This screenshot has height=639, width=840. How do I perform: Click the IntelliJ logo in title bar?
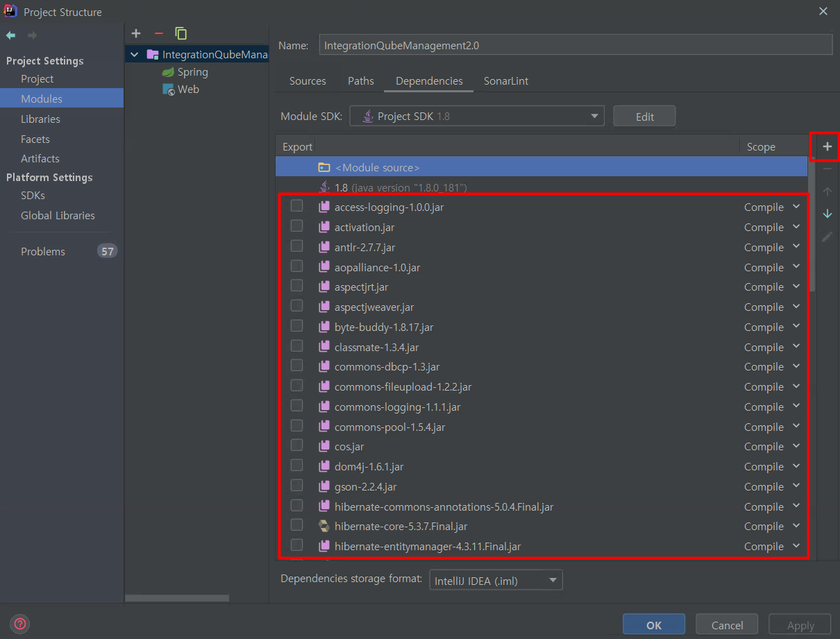10,11
